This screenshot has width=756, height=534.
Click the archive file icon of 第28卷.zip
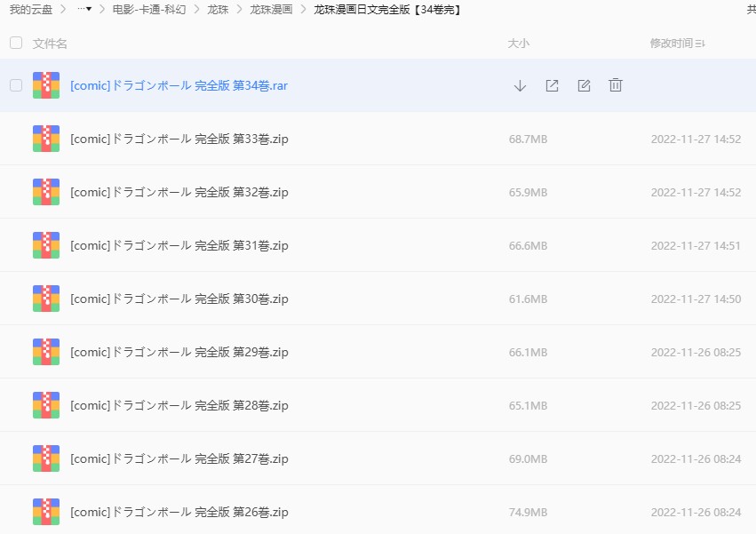(x=45, y=405)
